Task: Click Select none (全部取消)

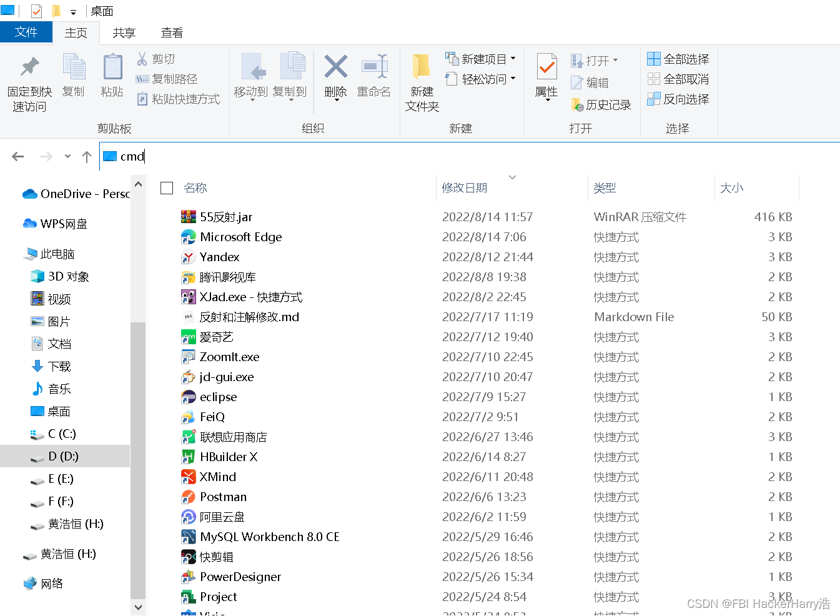Action: pos(678,79)
